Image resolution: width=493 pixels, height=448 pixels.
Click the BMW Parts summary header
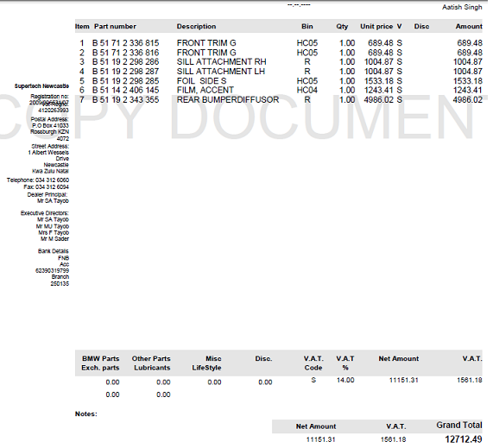pos(101,359)
